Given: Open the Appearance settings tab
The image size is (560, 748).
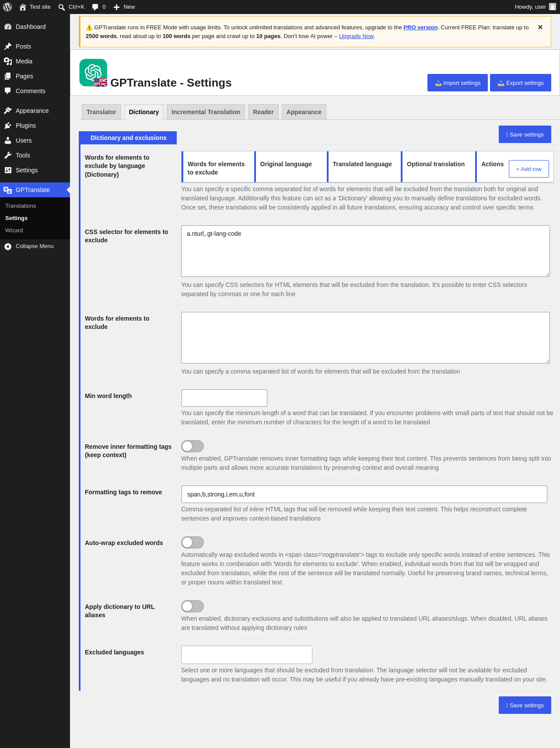Looking at the screenshot, I should 304,112.
